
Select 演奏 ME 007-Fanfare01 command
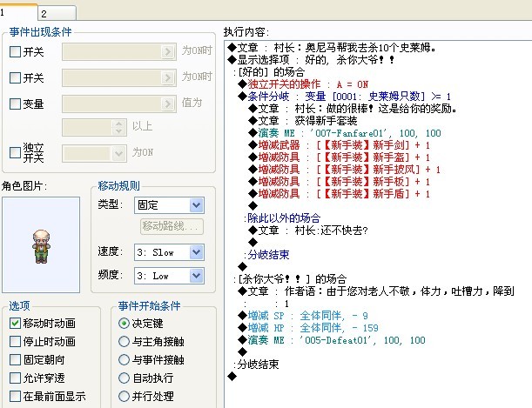(x=345, y=133)
